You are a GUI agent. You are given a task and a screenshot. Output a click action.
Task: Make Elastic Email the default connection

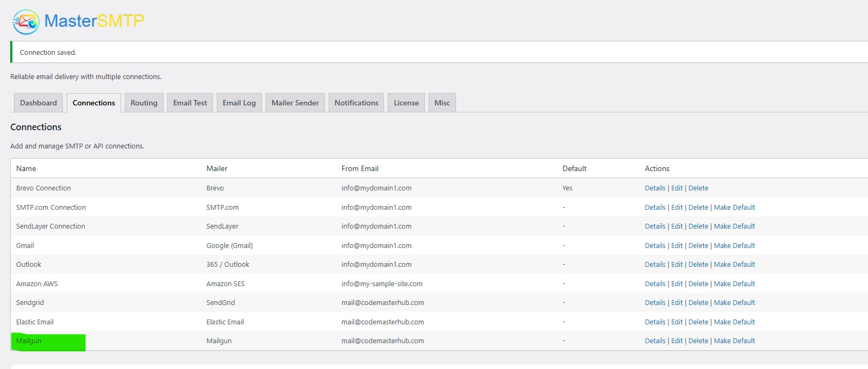(734, 322)
